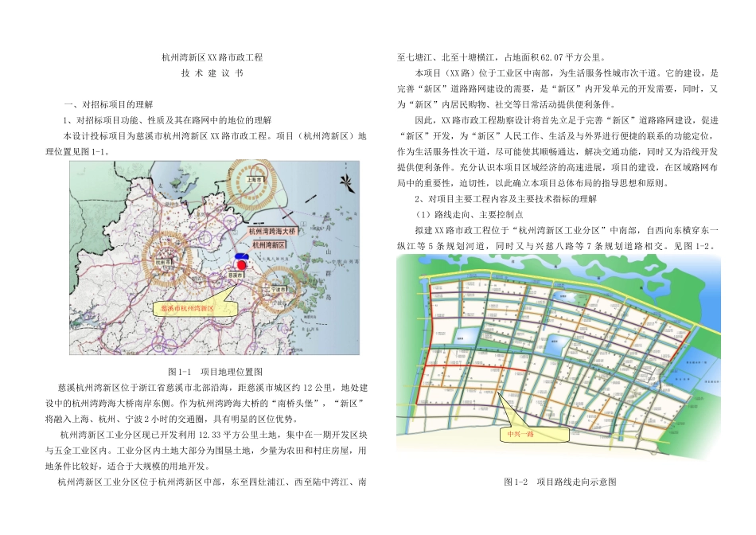Viewport: 756px width, 535px height.
Task: Click the line starting '至七塘江、北至十塘横江'
Action: (x=501, y=57)
